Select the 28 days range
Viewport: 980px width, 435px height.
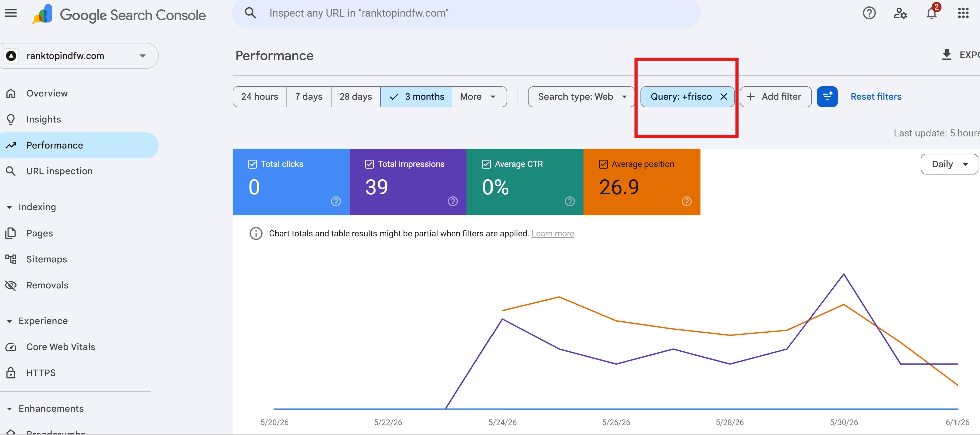click(x=356, y=97)
